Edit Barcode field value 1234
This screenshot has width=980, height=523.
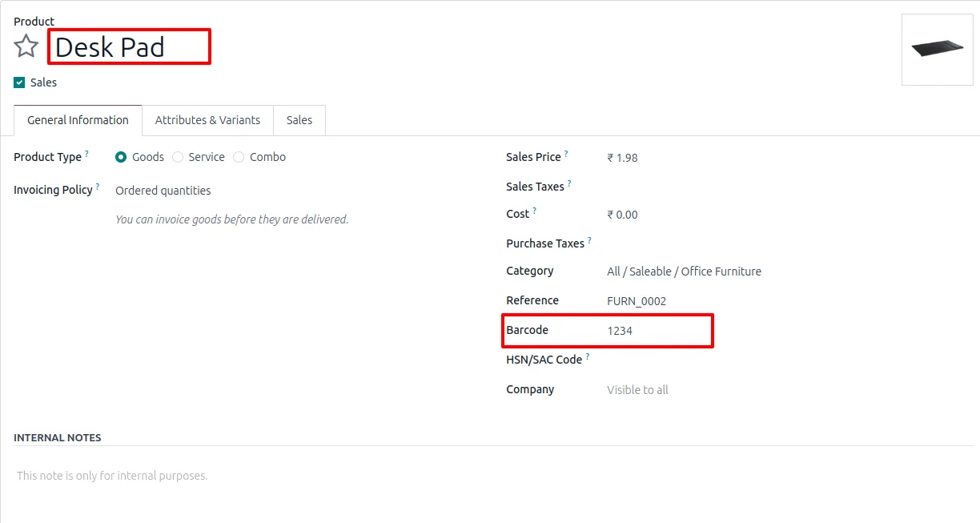[x=620, y=330]
